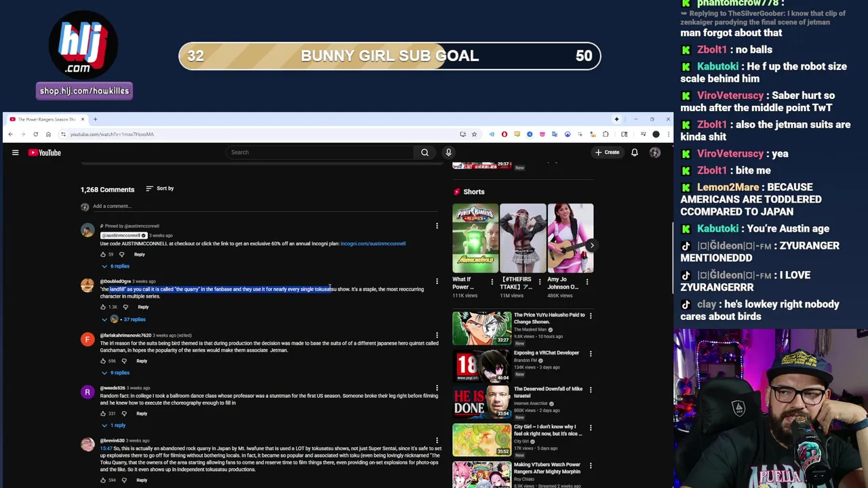Screen dimensions: 868x488
Task: Click the Create button
Action: pos(608,152)
